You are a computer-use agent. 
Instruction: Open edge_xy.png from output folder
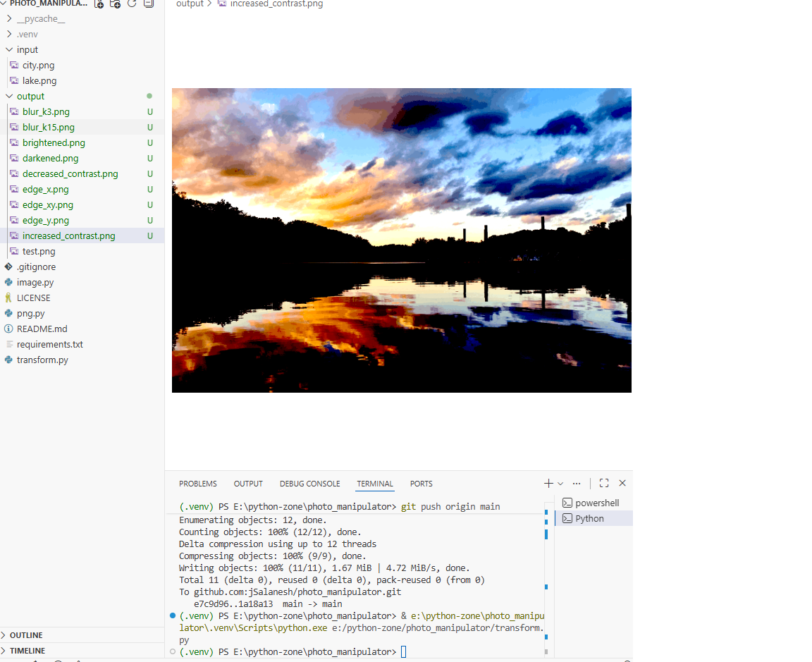coord(47,205)
